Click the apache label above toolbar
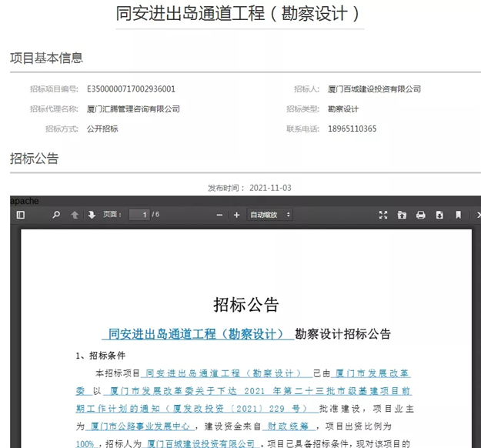Screen dimensions: 481x448 tap(25, 202)
